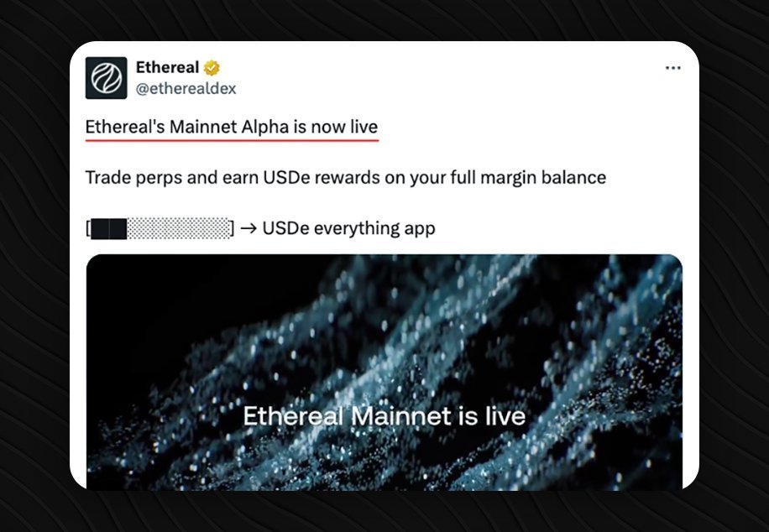Screen dimensions: 769x532
Task: Click the dark wavy background outside the card
Action: 34,265
